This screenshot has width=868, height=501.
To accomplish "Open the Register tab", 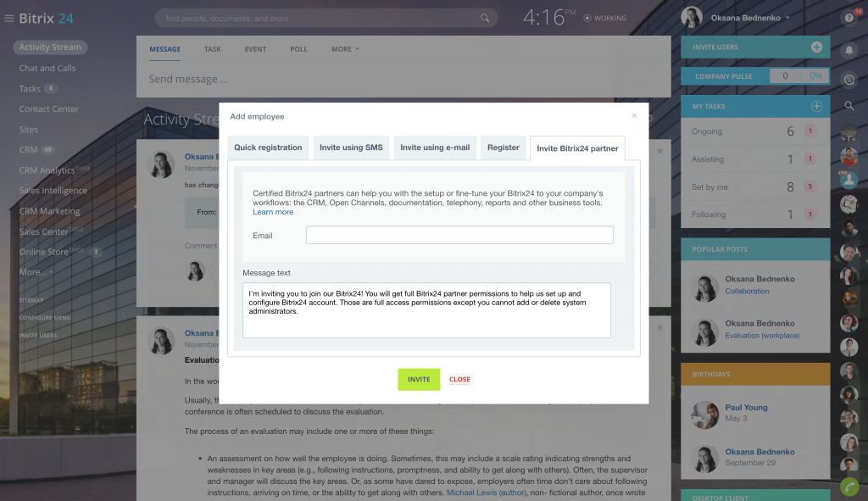I will 503,148.
